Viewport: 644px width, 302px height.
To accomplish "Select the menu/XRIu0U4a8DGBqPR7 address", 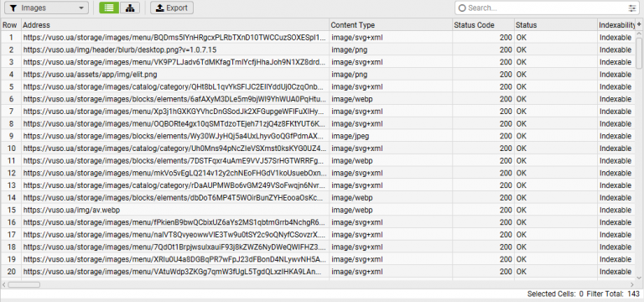I will coord(175,259).
